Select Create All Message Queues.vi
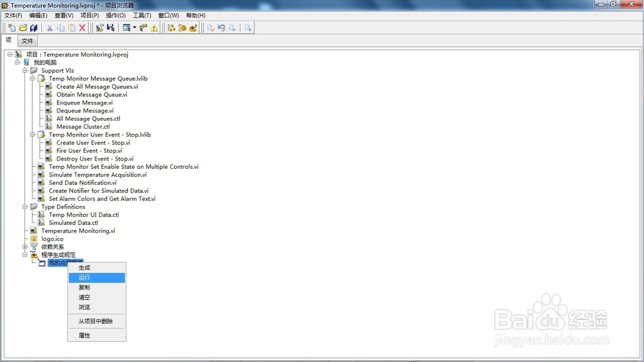The height and width of the screenshot is (362, 644). point(97,87)
